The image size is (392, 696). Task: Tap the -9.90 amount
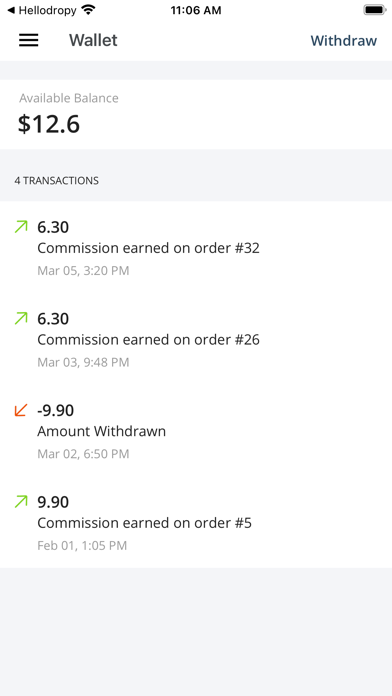55,410
